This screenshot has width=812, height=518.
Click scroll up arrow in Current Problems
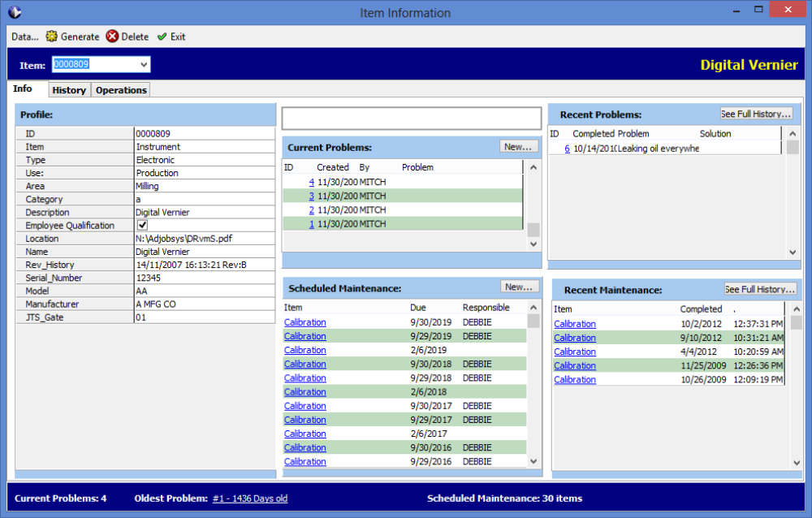click(x=533, y=167)
